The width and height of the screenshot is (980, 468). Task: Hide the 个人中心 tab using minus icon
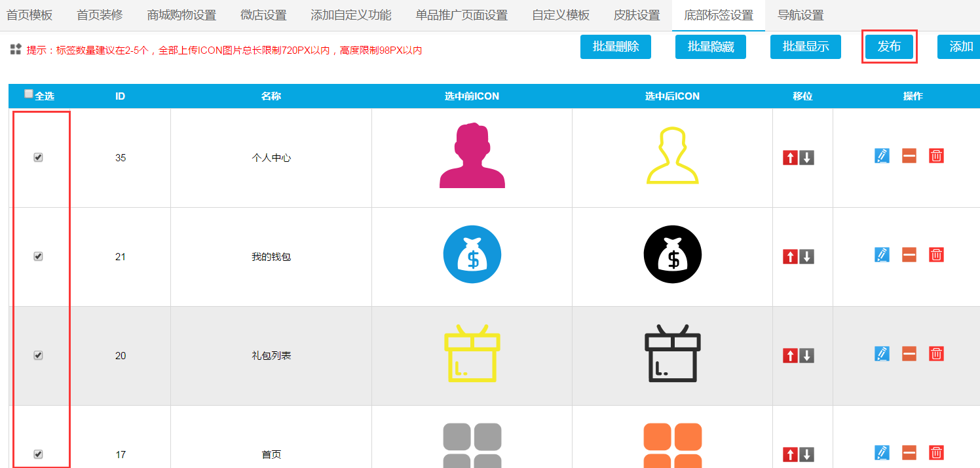[x=909, y=156]
